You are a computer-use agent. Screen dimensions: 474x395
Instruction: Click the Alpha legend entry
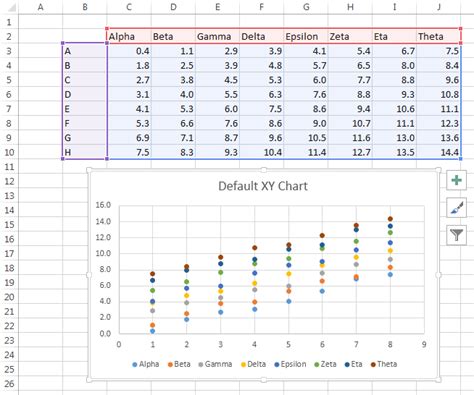[146, 364]
